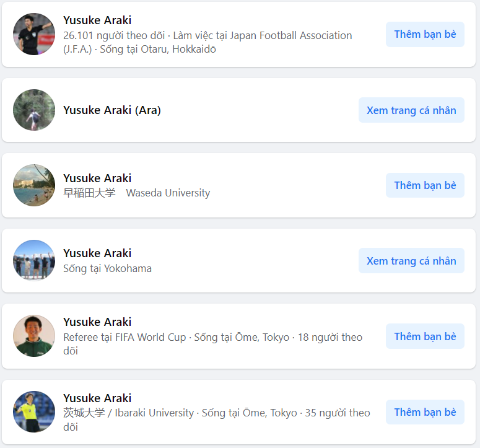Screen dimensions: 480x448
Task: Send friend request to the FIFA World Cup referee
Action: pos(425,336)
